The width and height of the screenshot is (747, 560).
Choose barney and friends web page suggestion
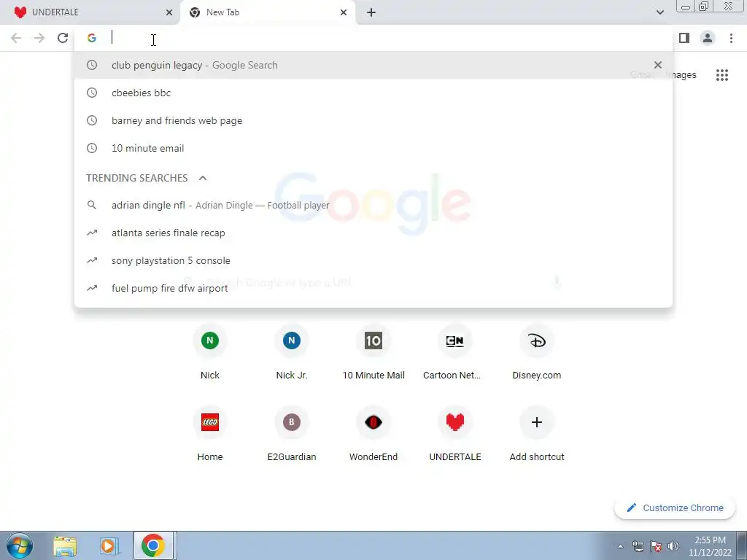pos(373,120)
